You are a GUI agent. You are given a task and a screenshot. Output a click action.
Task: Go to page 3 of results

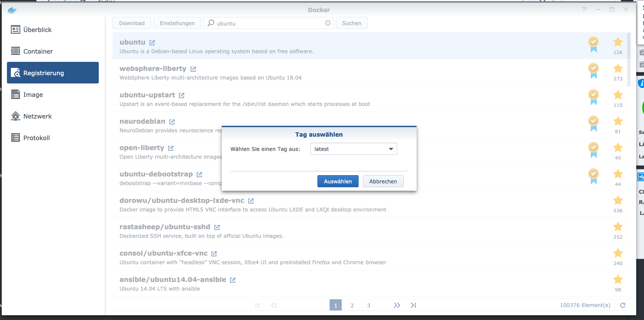[369, 305]
